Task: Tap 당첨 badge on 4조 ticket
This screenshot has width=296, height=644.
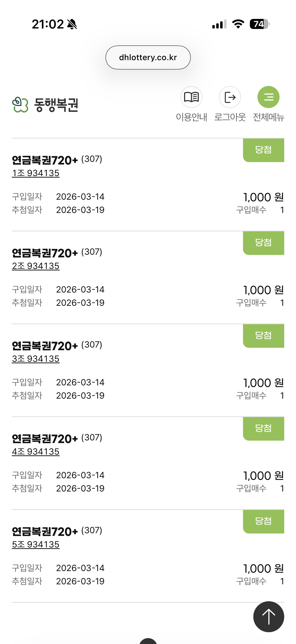Action: [263, 429]
